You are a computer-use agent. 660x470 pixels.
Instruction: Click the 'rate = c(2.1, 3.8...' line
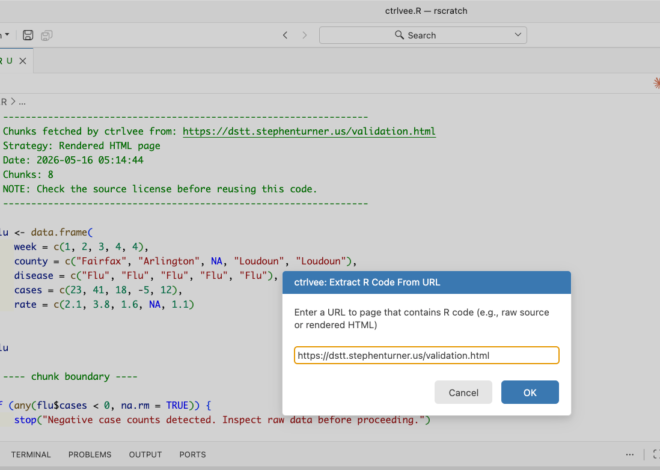pyautogui.click(x=104, y=304)
